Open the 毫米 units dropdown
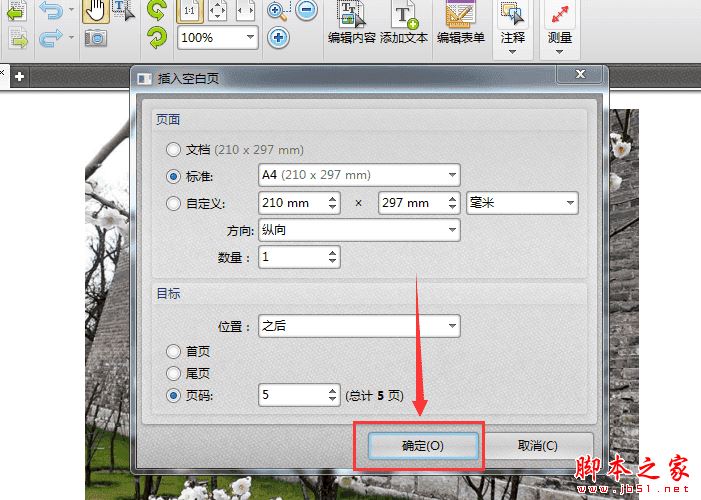Viewport: 701px width, 500px height. (x=522, y=203)
